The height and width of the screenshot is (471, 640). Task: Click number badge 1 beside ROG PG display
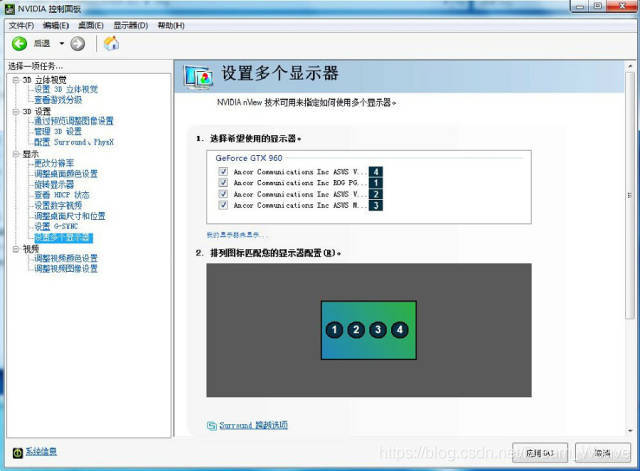click(x=376, y=183)
